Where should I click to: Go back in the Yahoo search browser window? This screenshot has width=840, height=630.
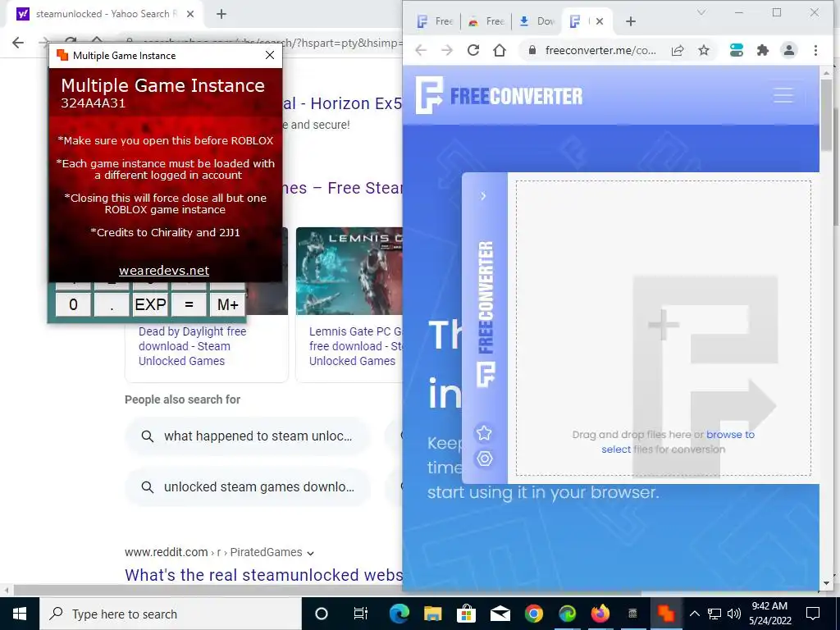(18, 43)
